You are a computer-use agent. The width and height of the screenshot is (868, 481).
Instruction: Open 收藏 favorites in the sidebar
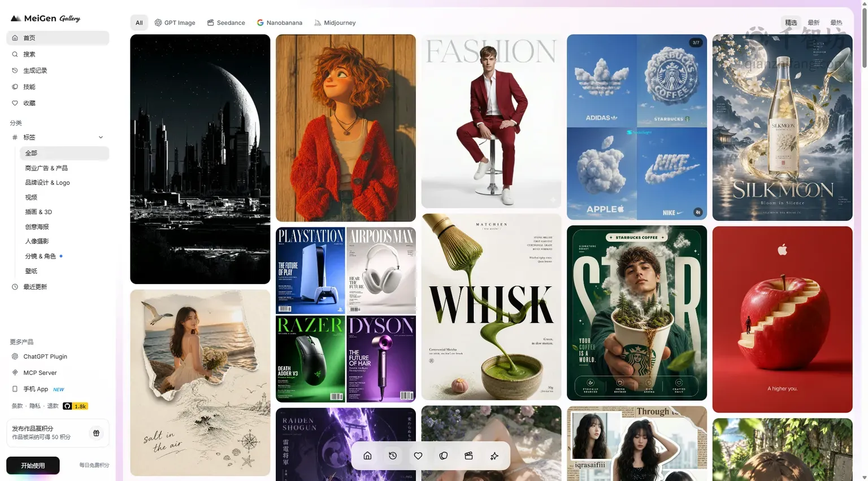(58, 103)
